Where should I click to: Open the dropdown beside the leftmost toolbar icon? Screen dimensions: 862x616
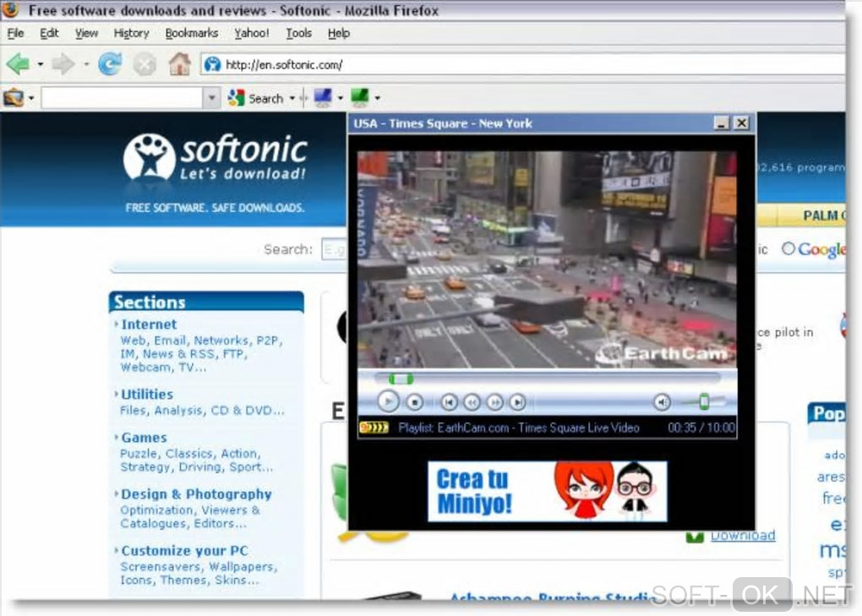31,98
